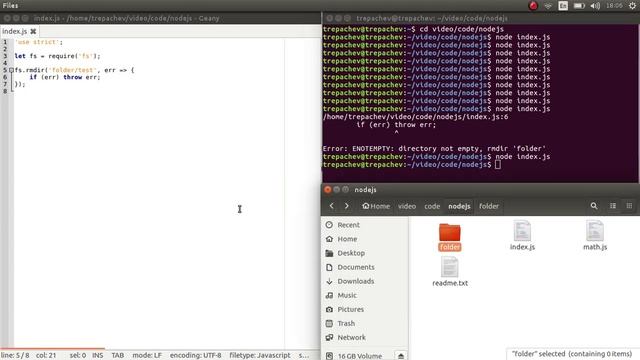Open the folder named folder in nodejs
The width and height of the screenshot is (640, 360).
pyautogui.click(x=449, y=233)
